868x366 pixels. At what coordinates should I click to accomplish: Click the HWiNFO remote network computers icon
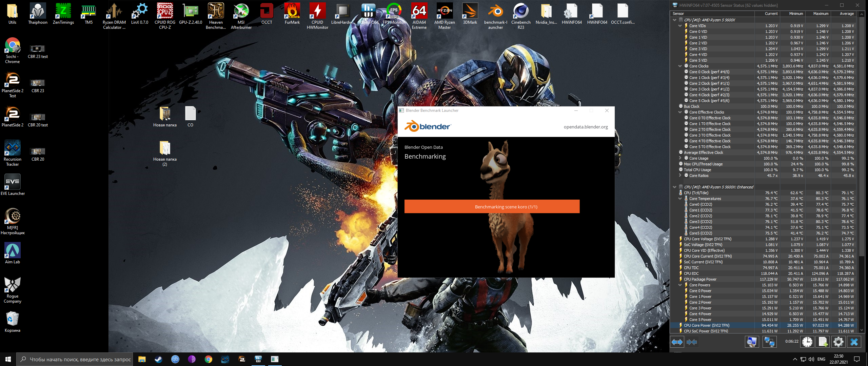(769, 342)
